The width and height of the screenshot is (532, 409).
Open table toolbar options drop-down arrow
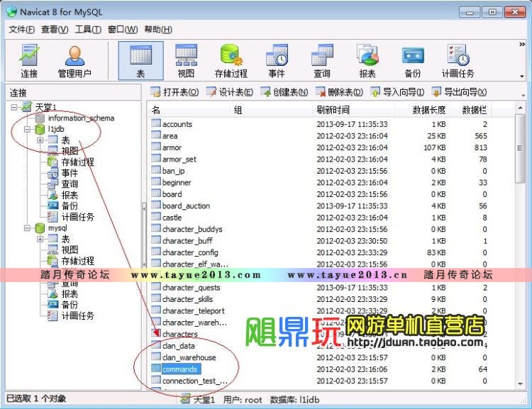click(523, 96)
